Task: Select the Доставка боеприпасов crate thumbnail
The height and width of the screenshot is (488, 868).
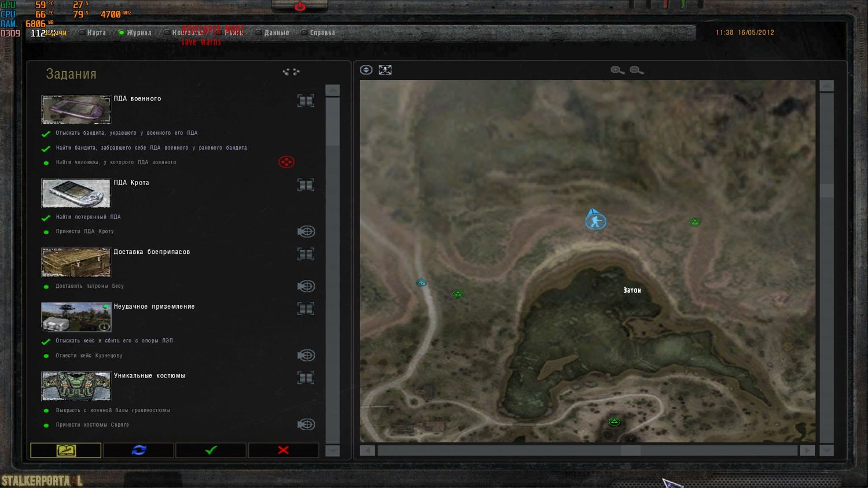Action: [76, 263]
